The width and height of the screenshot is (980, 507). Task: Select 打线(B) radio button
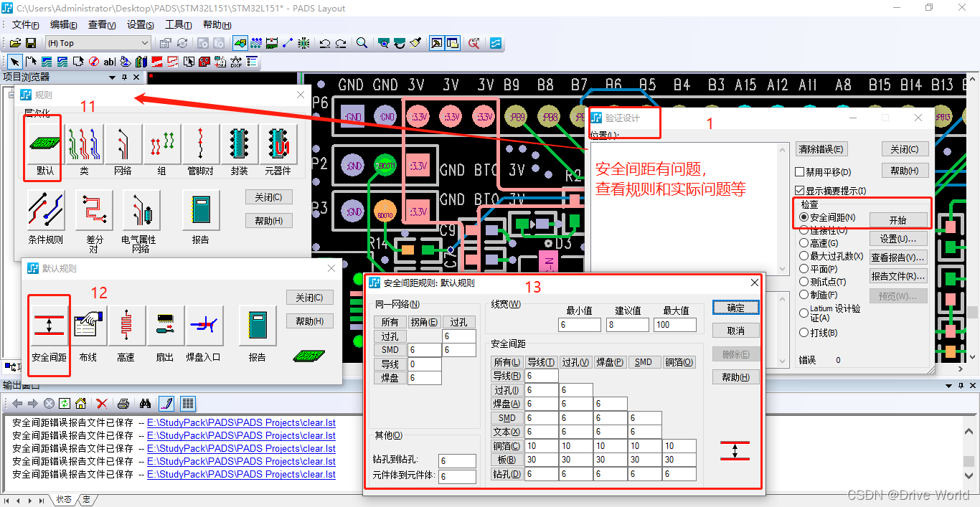pyautogui.click(x=804, y=333)
